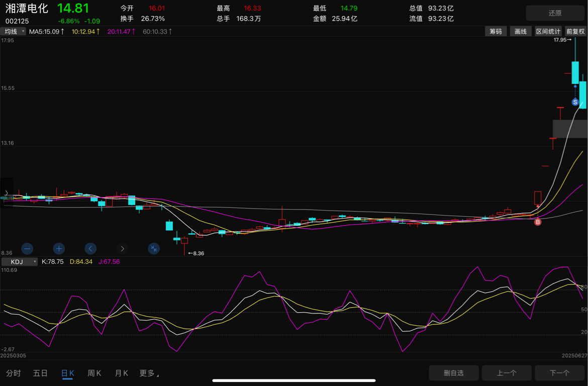Click the gray gap rectangle on chart
Image resolution: width=588 pixels, height=386 pixels.
click(x=570, y=129)
